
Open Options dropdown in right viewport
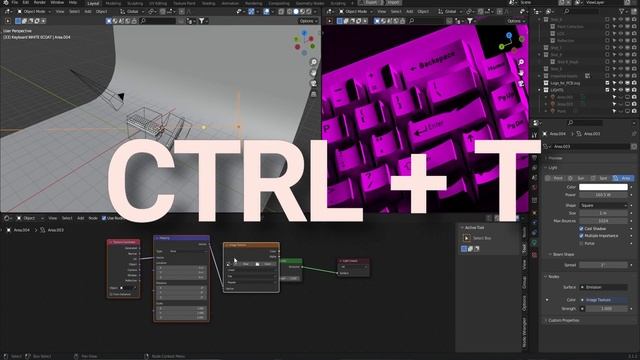pos(516,21)
